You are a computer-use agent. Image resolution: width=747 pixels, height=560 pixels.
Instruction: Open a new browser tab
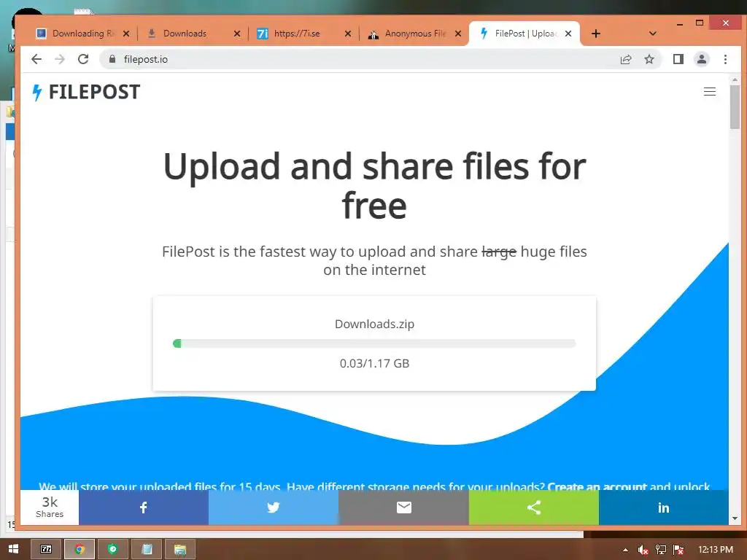coord(595,34)
